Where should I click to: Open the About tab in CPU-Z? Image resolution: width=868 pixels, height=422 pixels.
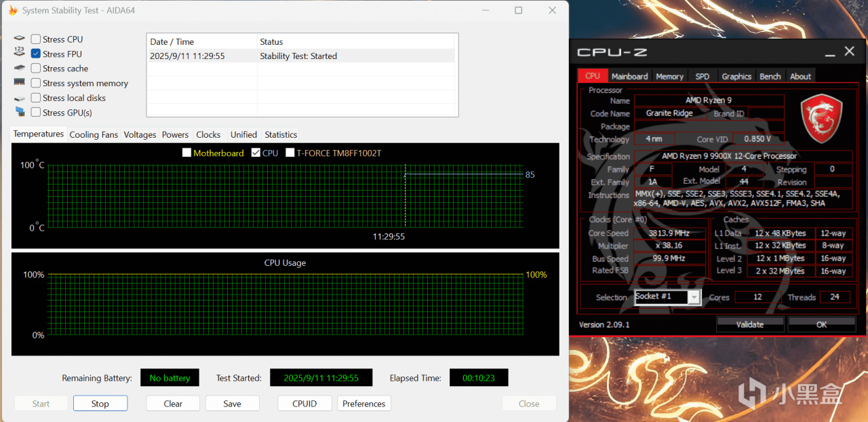coord(800,77)
